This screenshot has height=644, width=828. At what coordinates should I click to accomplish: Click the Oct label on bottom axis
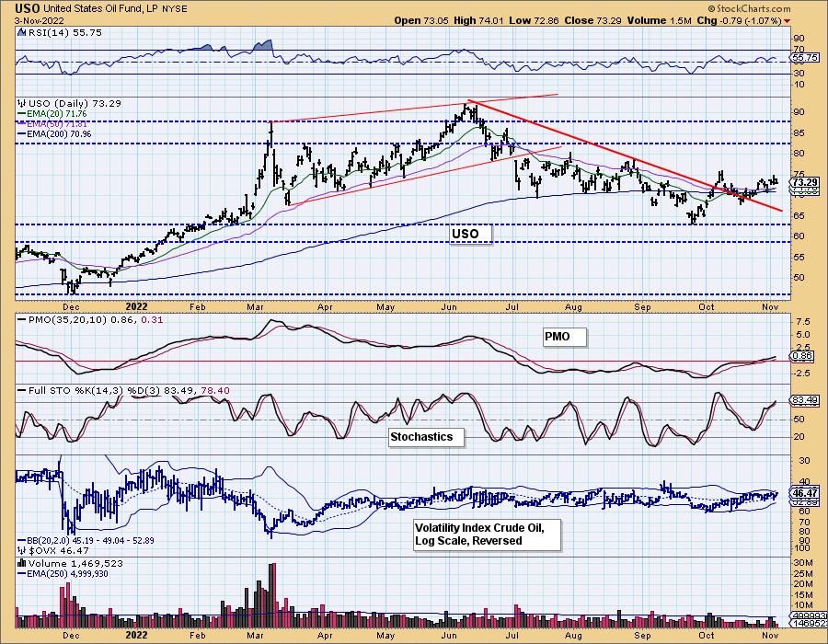click(707, 636)
